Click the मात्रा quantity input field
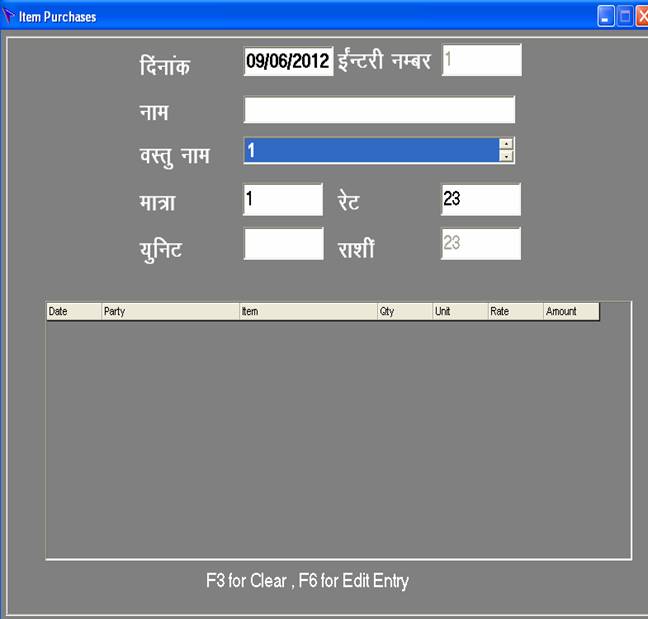Image resolution: width=648 pixels, height=619 pixels. pos(283,199)
